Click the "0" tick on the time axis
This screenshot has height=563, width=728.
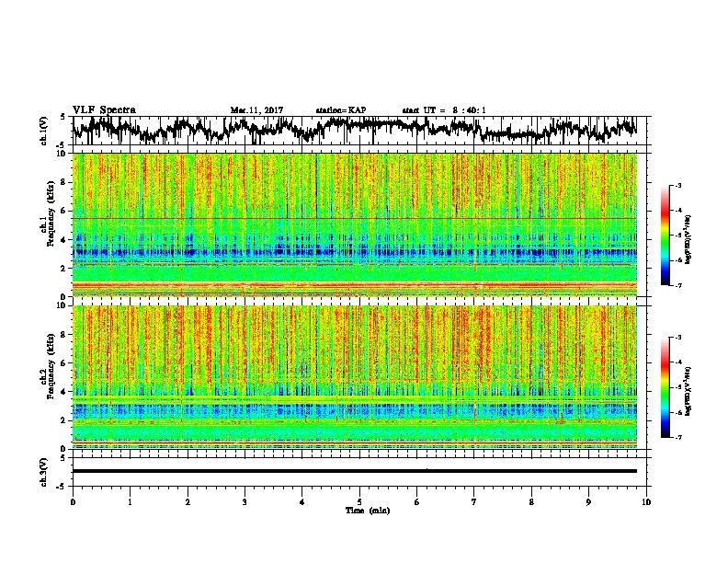click(x=73, y=502)
